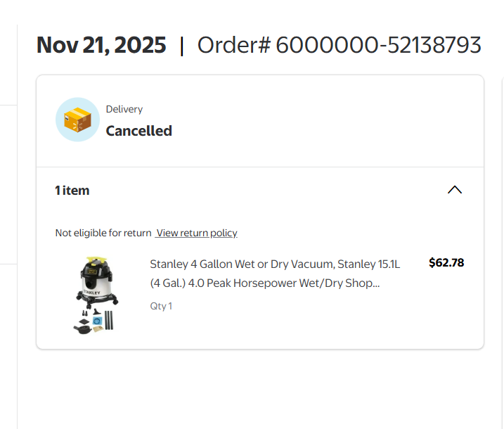This screenshot has height=429, width=504.
Task: Open the Stanley 4 Gallon Vacuum title
Action: pos(275,264)
